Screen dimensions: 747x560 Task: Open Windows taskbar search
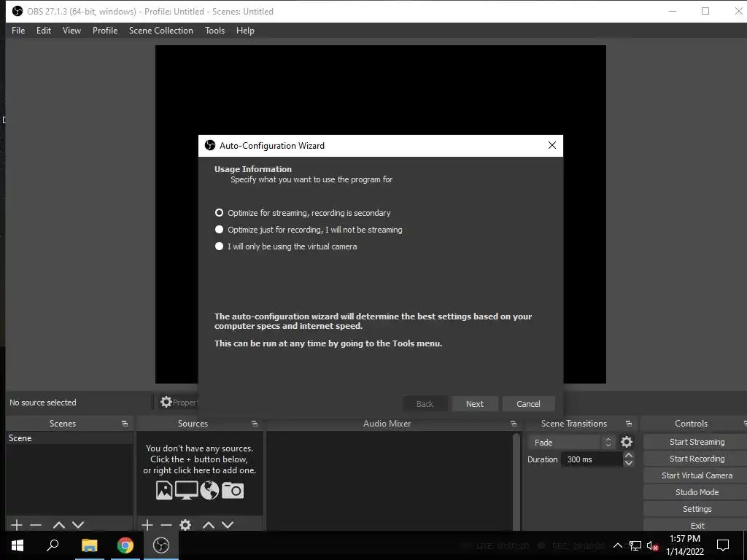53,545
